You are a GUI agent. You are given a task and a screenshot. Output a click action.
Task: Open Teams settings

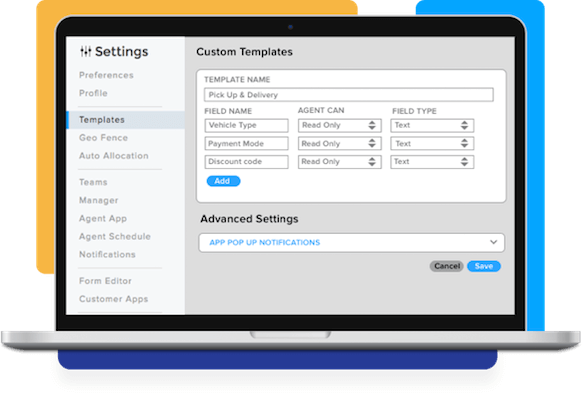[93, 182]
